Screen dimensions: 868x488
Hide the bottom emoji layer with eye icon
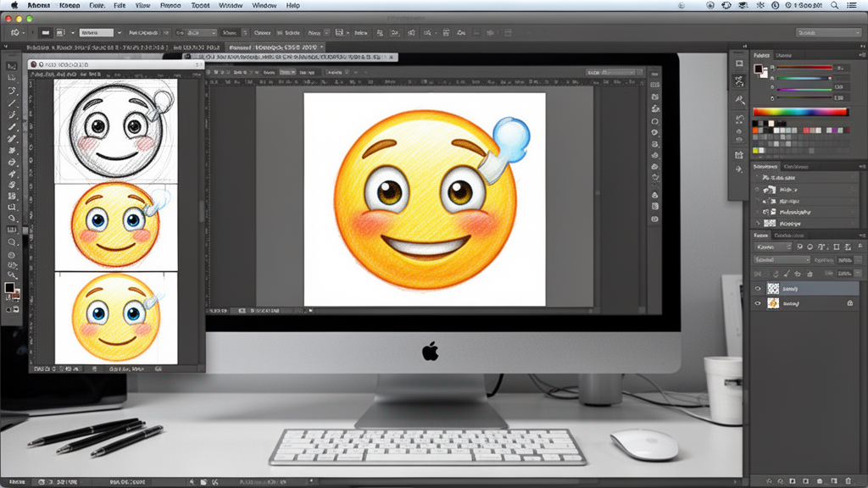pyautogui.click(x=758, y=303)
